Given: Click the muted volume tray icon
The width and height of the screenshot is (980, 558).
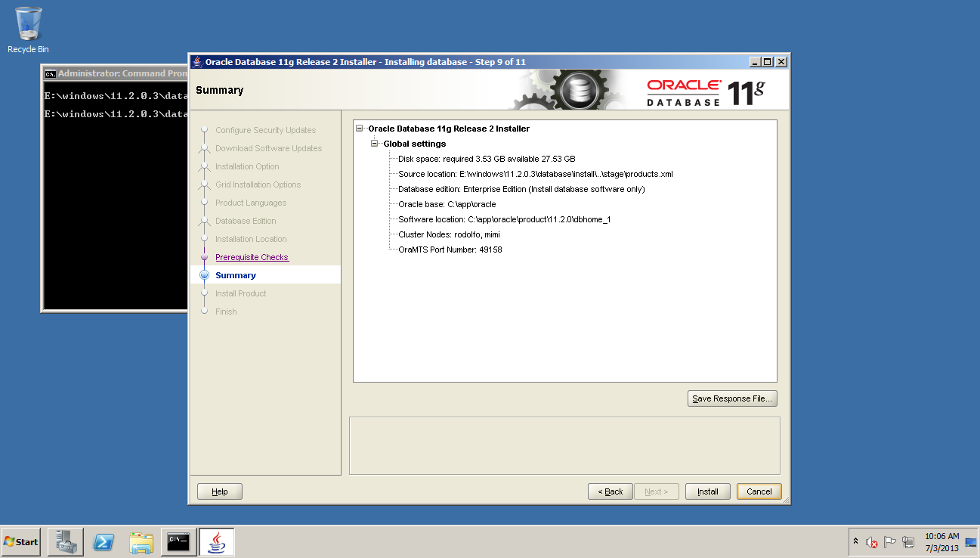Looking at the screenshot, I should (871, 542).
